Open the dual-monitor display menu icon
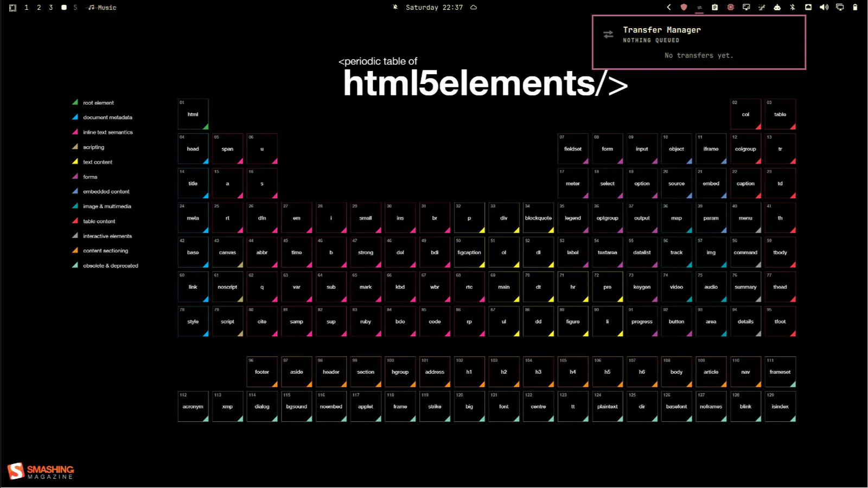The image size is (868, 488). click(840, 7)
